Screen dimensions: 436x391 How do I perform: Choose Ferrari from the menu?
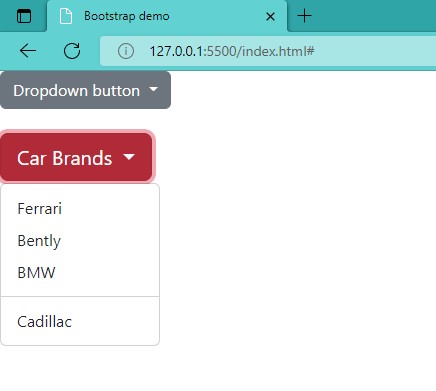pyautogui.click(x=80, y=209)
